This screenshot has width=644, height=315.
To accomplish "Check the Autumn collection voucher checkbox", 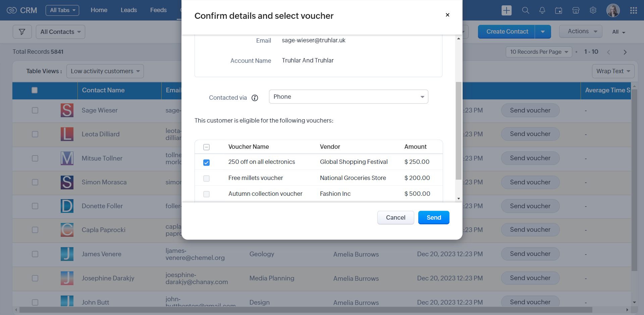I will 207,194.
